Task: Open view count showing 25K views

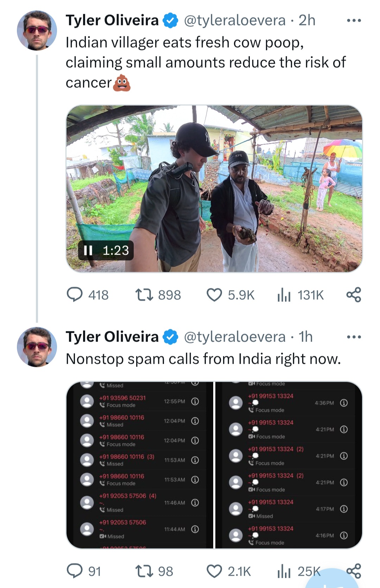Action: pyautogui.click(x=284, y=571)
